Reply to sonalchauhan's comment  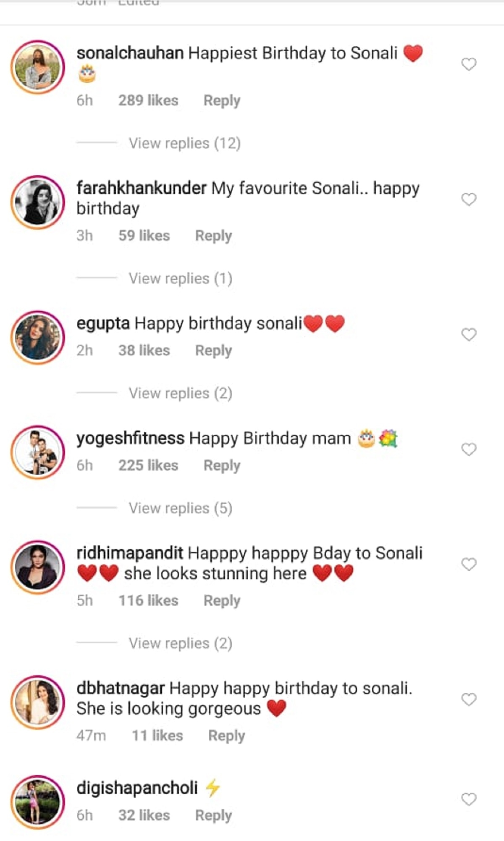(x=222, y=100)
